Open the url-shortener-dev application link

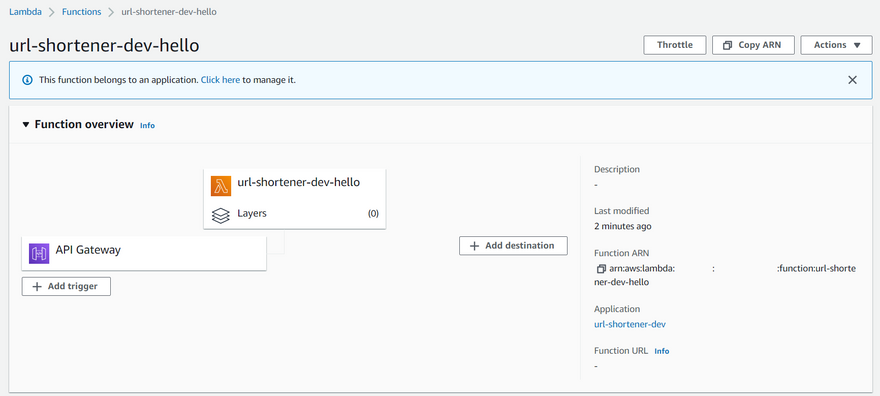tap(630, 324)
